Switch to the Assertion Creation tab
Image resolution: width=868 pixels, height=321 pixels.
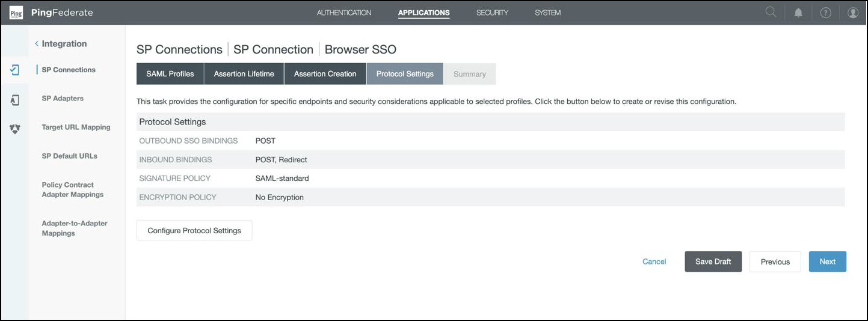(325, 74)
